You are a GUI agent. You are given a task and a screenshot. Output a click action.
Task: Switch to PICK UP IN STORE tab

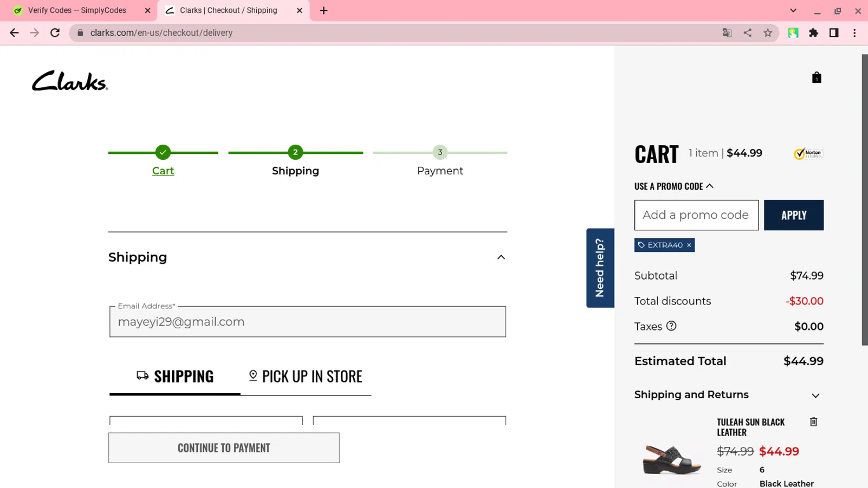(306, 377)
